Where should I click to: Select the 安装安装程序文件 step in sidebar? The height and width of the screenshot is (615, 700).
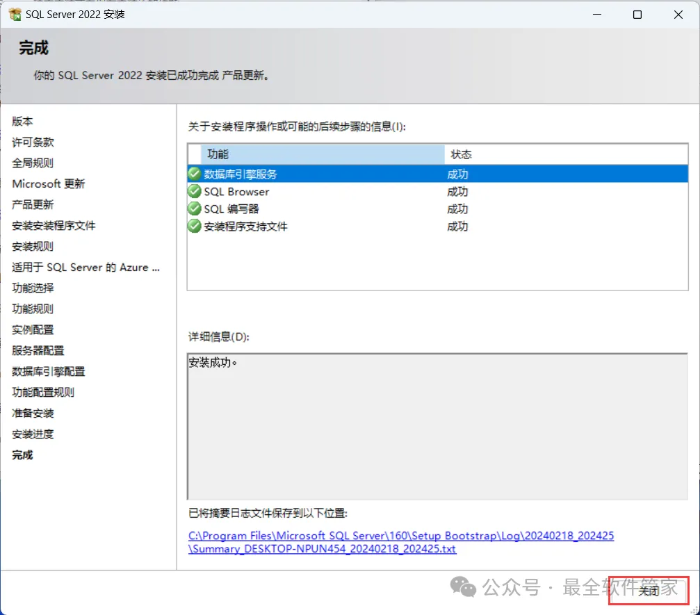54,225
